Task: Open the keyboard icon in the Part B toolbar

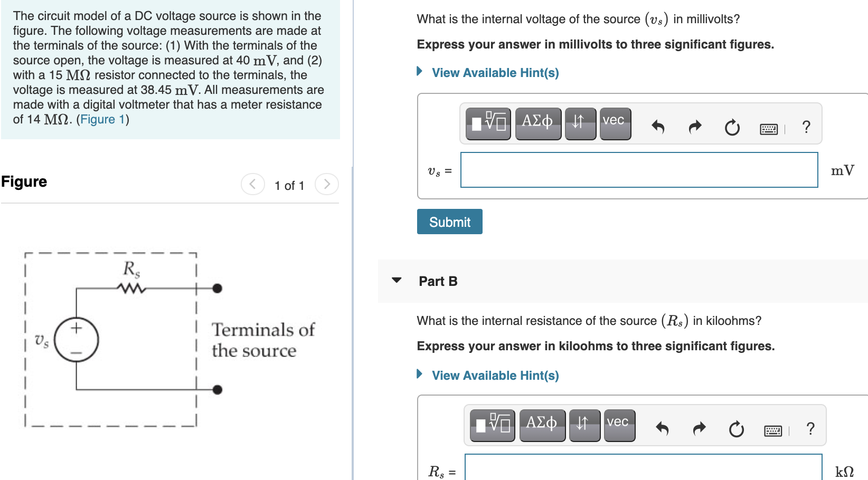Action: [x=772, y=430]
